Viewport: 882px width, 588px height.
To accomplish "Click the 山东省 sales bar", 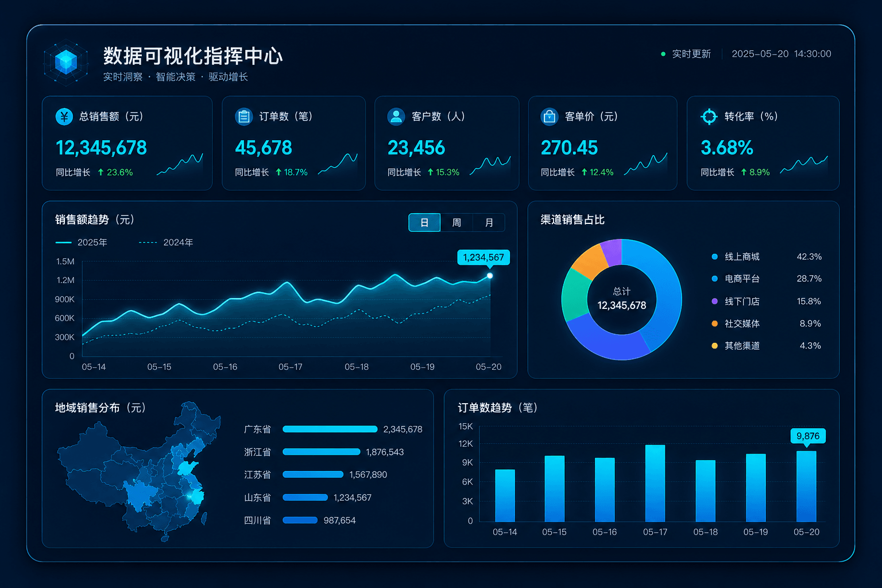I will [x=305, y=497].
